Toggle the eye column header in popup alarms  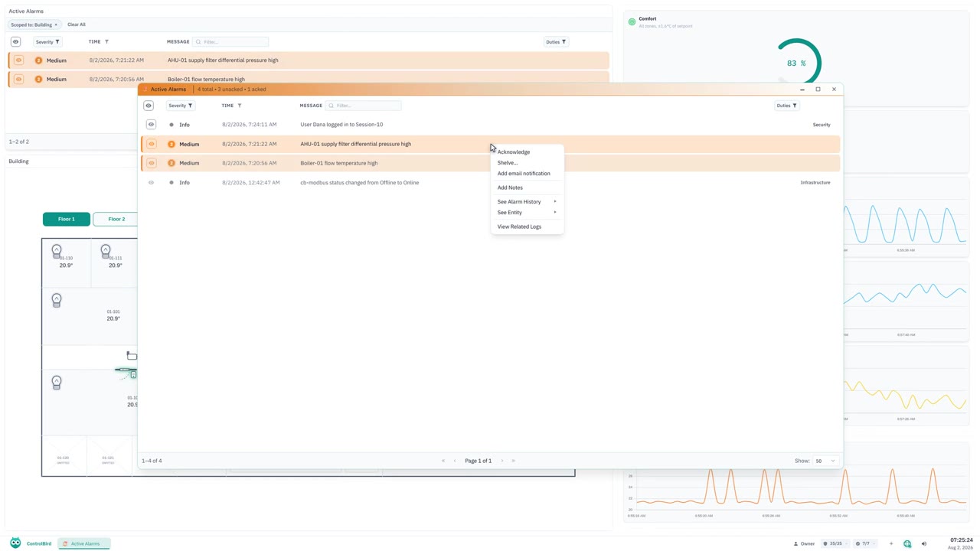(x=149, y=106)
